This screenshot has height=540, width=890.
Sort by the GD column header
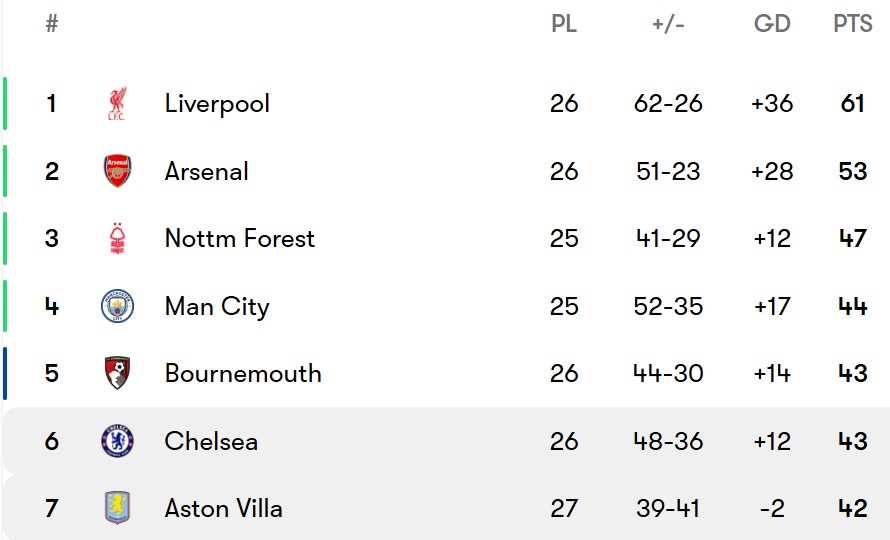pos(772,24)
